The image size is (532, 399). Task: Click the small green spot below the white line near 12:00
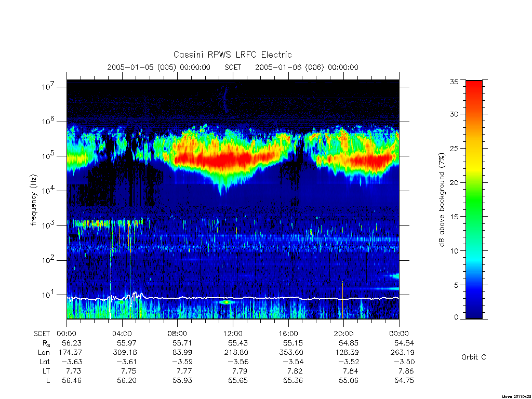coord(225,302)
